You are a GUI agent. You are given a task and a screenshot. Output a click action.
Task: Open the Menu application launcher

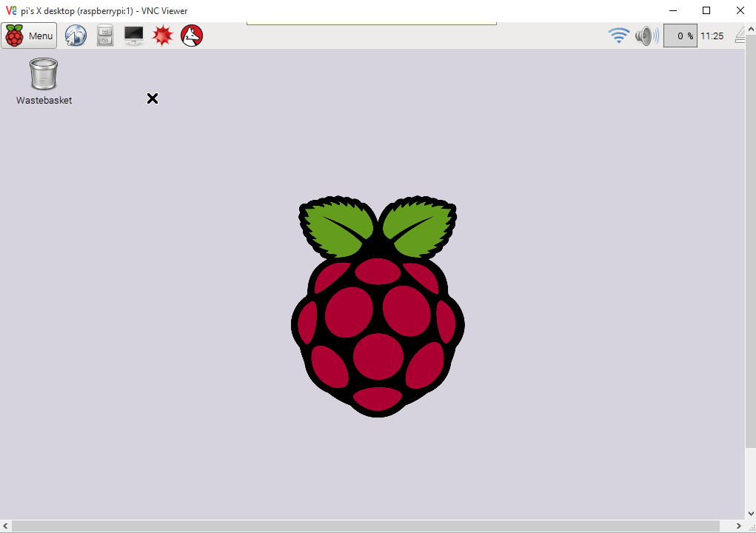tap(28, 35)
